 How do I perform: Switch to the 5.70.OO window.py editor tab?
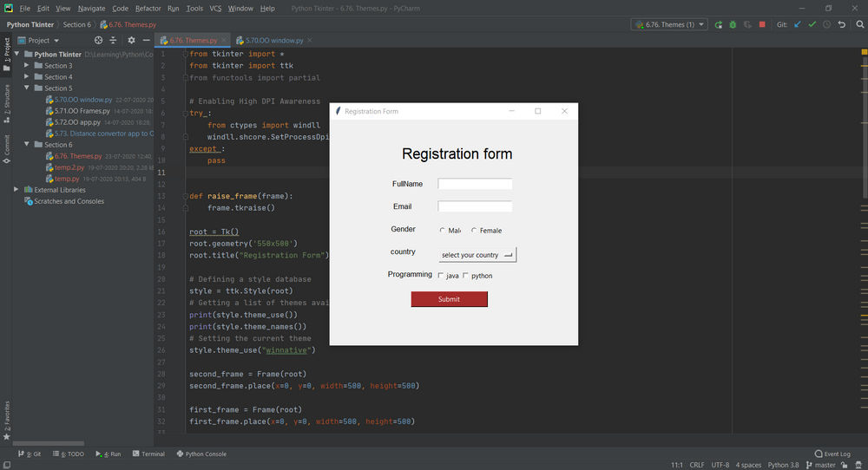274,41
